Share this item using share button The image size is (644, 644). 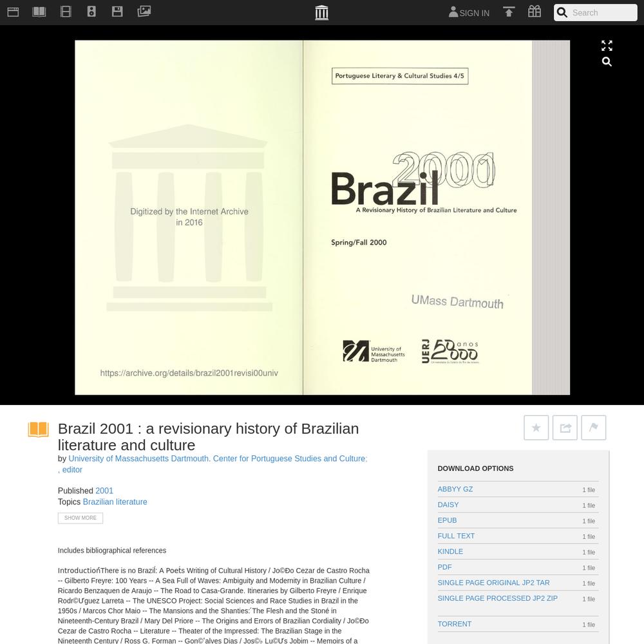click(x=565, y=428)
